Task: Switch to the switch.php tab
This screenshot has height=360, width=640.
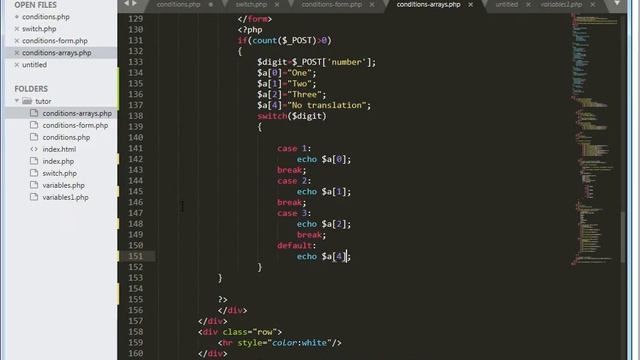Action: (x=251, y=4)
